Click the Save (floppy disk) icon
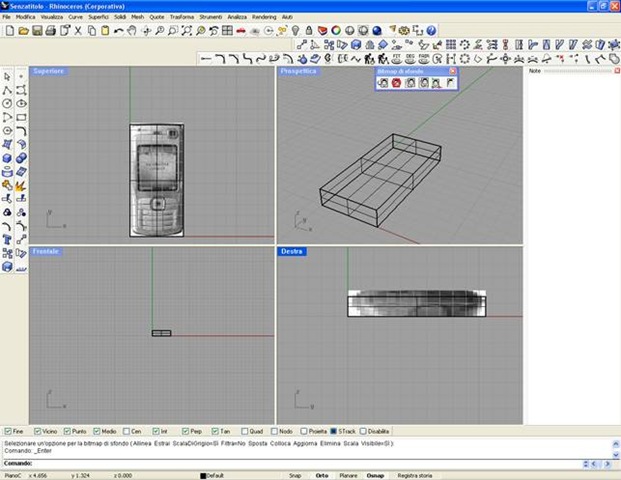 pyautogui.click(x=37, y=31)
